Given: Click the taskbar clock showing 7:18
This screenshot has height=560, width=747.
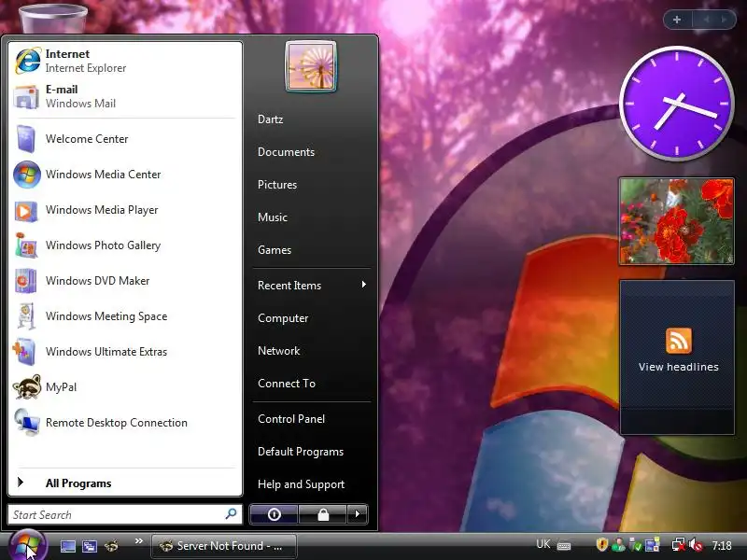Looking at the screenshot, I should click(722, 545).
